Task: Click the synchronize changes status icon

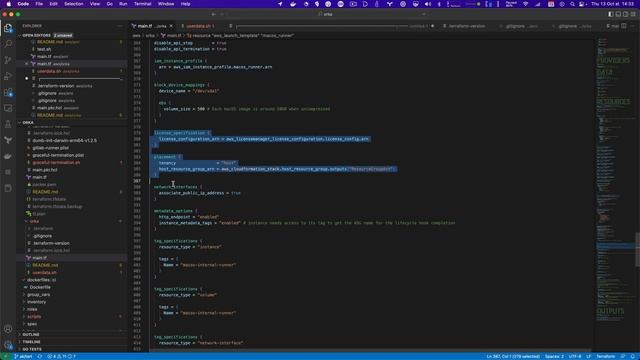Action: click(x=40, y=356)
